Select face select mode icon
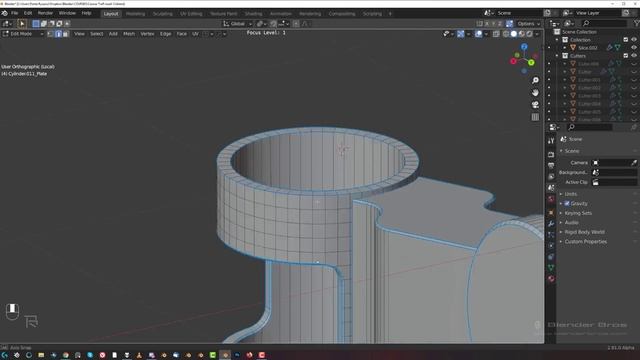 click(65, 34)
